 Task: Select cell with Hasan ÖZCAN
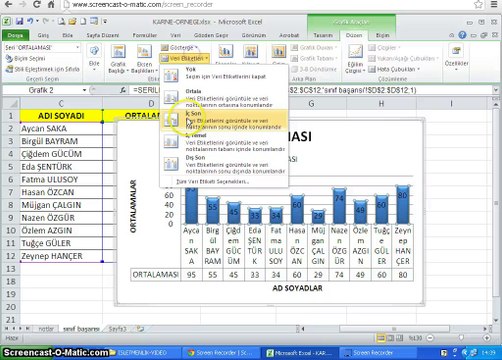tap(61, 192)
